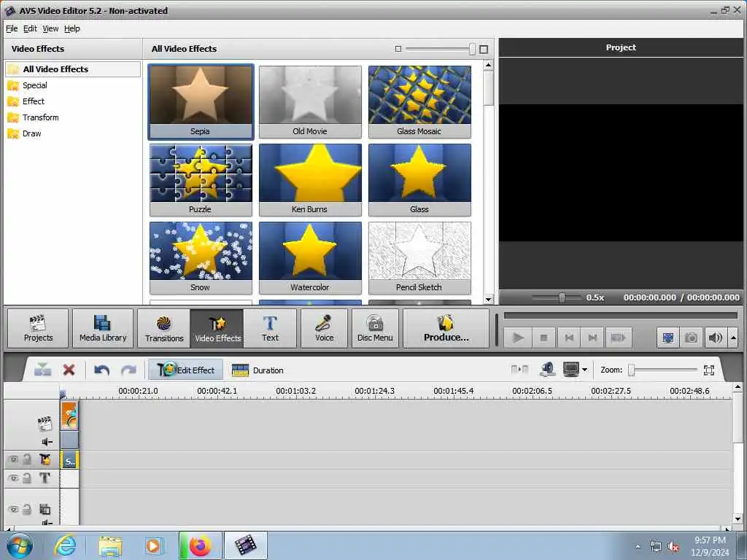The height and width of the screenshot is (560, 747).
Task: Open the Transitions panel
Action: [x=164, y=329]
